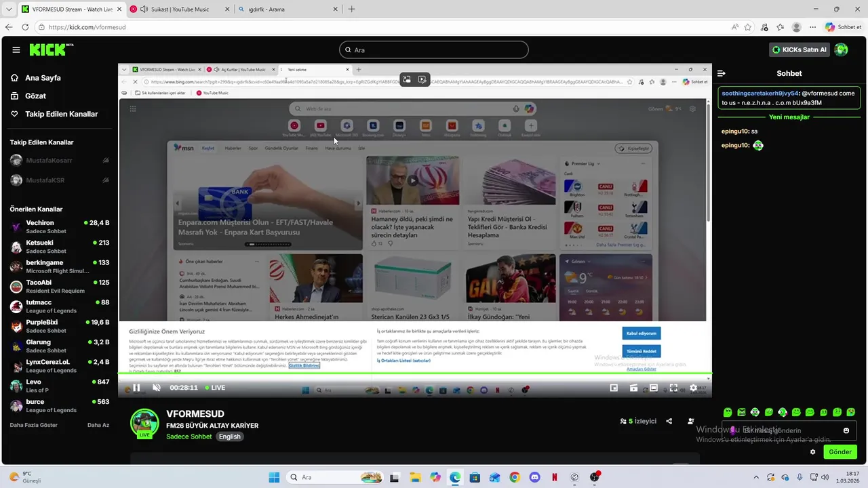This screenshot has width=868, height=488.
Task: Go back in Edge browser
Action: click(x=9, y=27)
